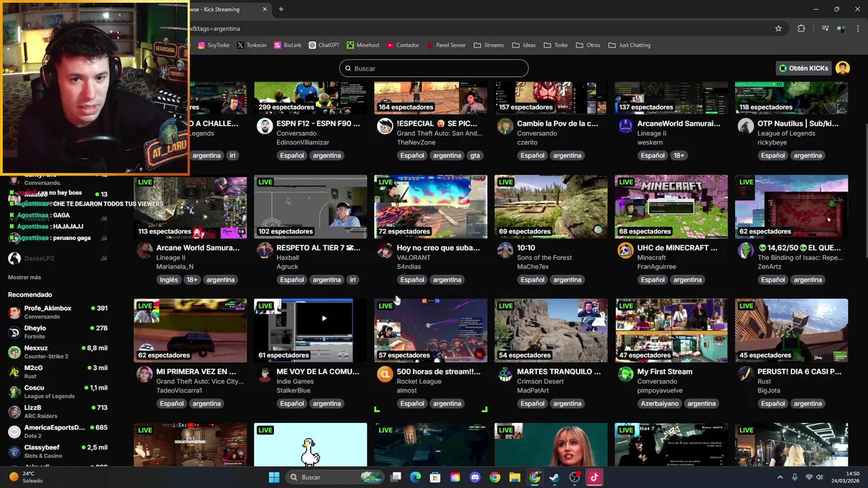Open the MARTES TRANQUILO stream thumbnail
868x488 pixels.
(551, 330)
